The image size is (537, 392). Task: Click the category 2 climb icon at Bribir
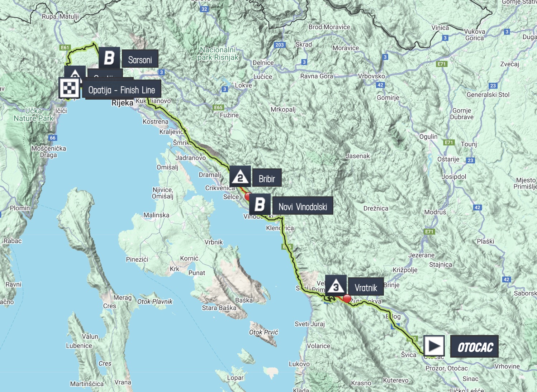point(240,176)
